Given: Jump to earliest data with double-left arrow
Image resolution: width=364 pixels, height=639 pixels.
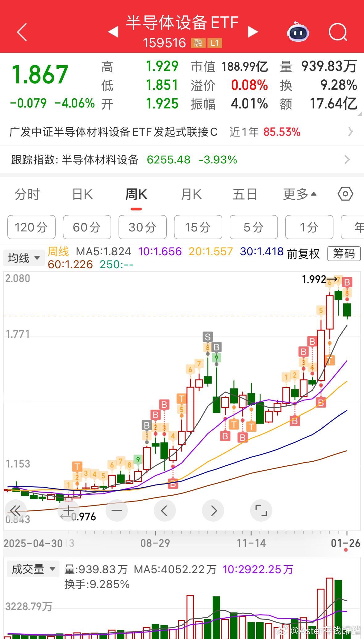Looking at the screenshot, I should [15, 511].
